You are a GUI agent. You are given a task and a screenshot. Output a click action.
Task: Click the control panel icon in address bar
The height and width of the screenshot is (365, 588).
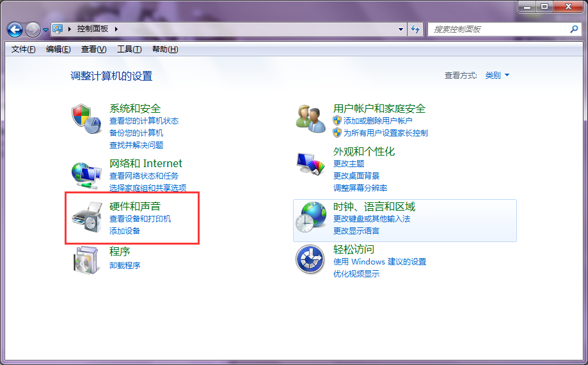click(x=58, y=29)
